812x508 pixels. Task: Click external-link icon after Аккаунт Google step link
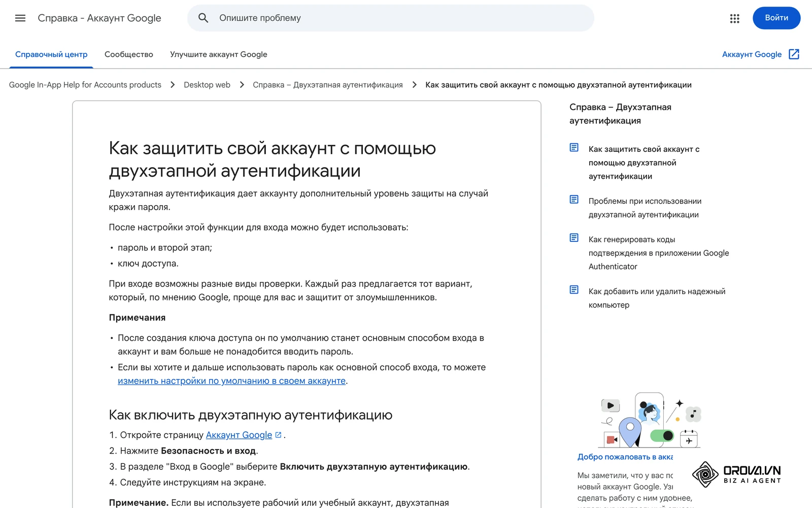pyautogui.click(x=278, y=435)
